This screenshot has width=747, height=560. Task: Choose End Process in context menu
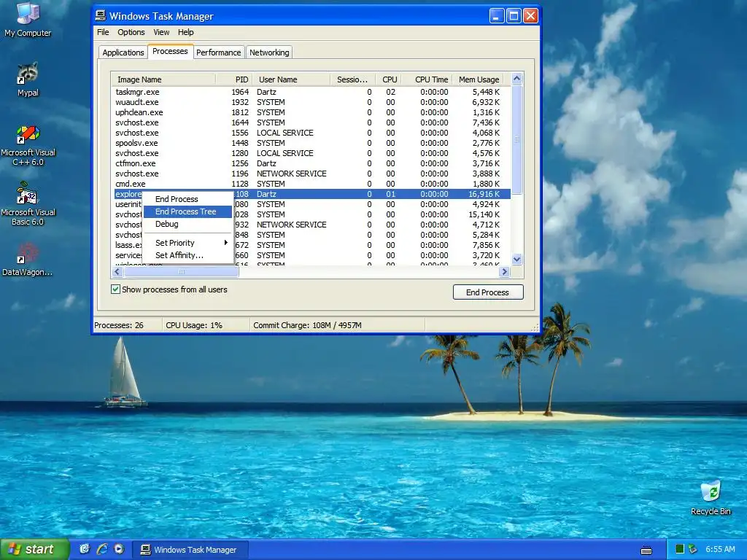187,199
